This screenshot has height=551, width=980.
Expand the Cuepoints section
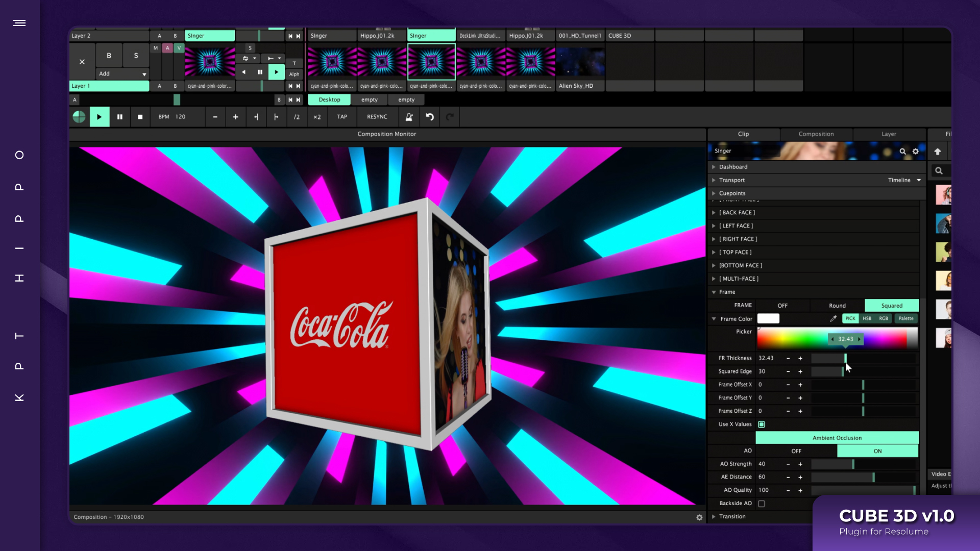tap(816, 193)
